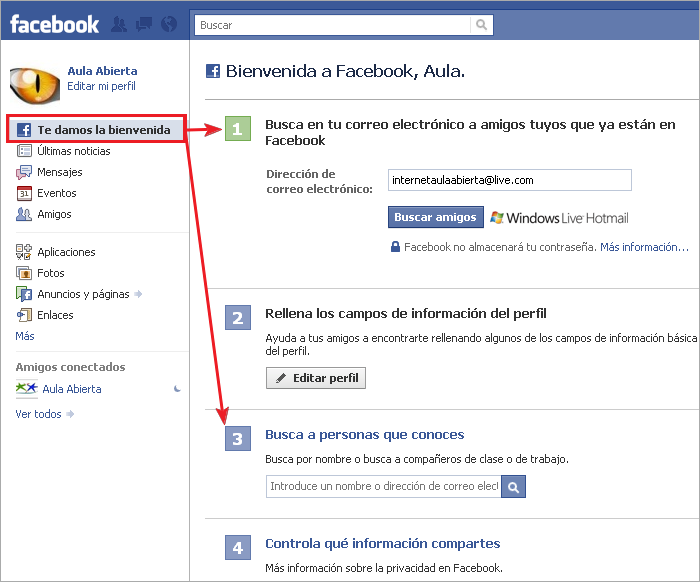The width and height of the screenshot is (700, 582).
Task: Click the name or email search field
Action: pyautogui.click(x=383, y=486)
